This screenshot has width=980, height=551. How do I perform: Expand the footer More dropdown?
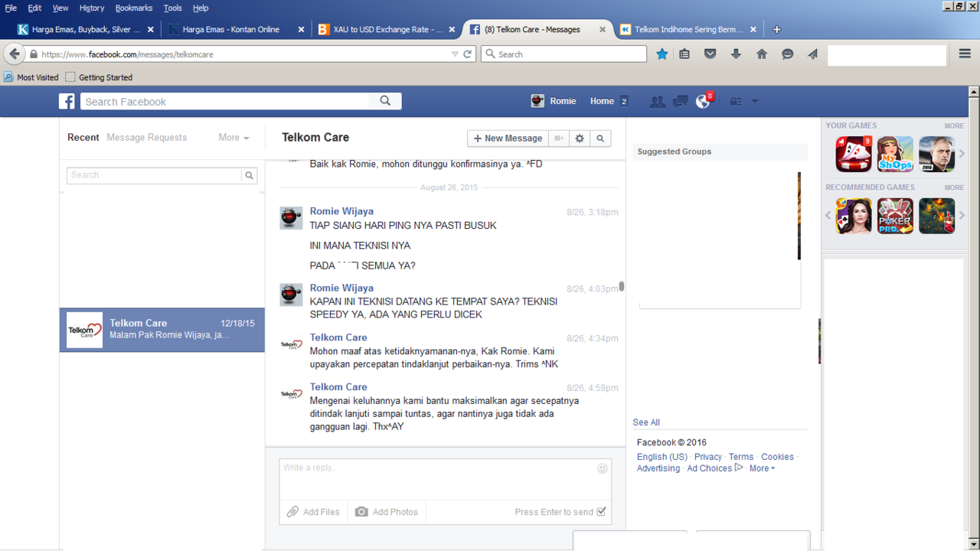pos(762,468)
